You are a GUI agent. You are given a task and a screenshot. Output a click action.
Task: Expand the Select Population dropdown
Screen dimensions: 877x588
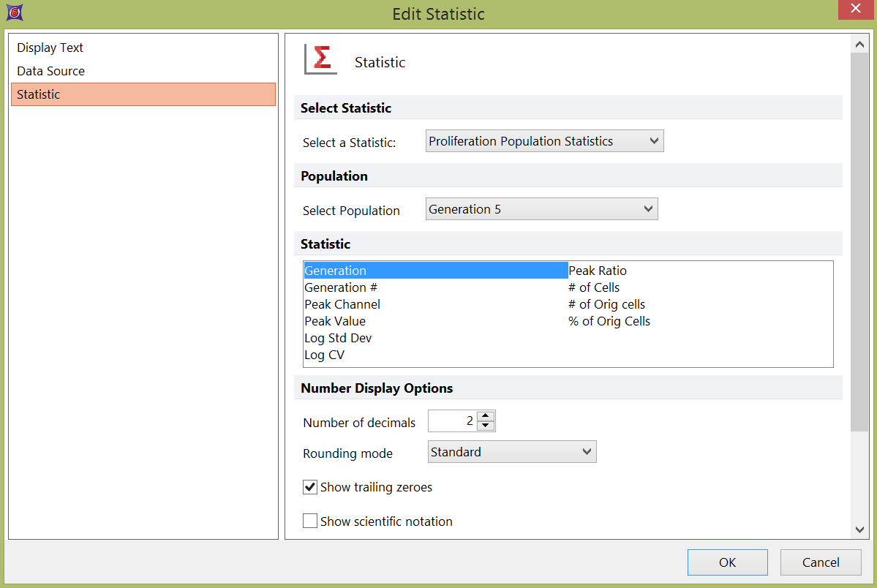coord(541,209)
